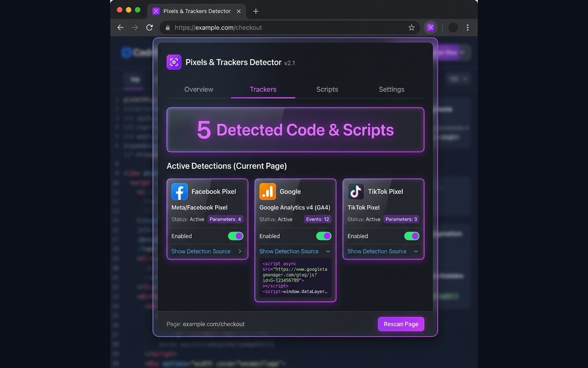Go forward in browser history

pyautogui.click(x=135, y=28)
